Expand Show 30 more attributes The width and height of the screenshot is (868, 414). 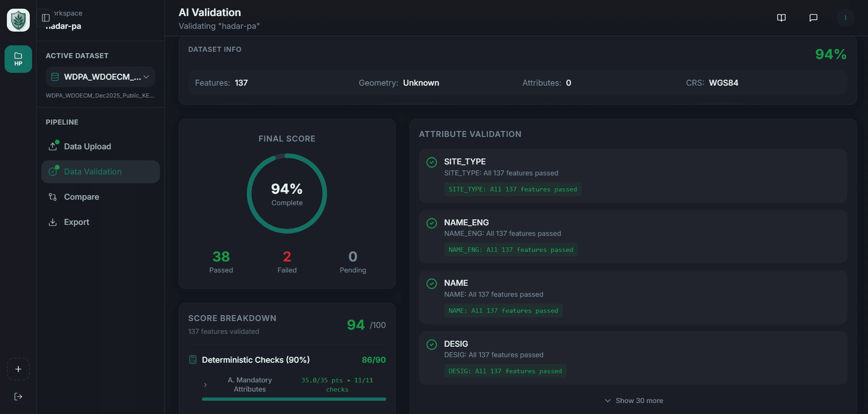pyautogui.click(x=633, y=401)
